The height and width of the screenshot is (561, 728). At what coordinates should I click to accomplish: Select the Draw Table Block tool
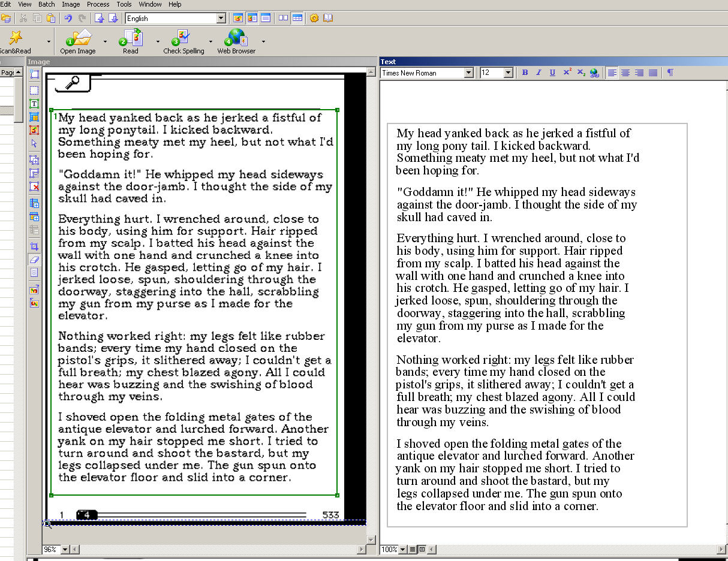pyautogui.click(x=34, y=117)
